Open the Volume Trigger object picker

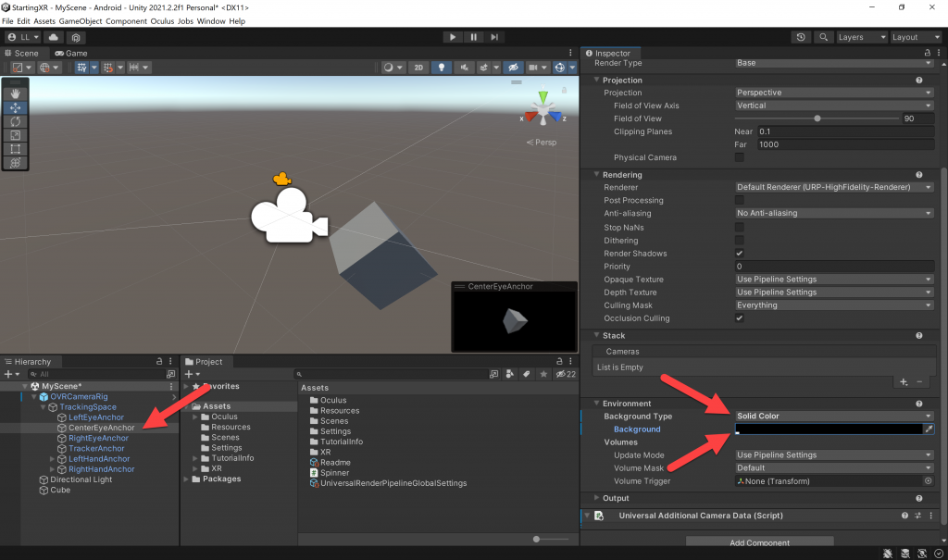coord(928,481)
